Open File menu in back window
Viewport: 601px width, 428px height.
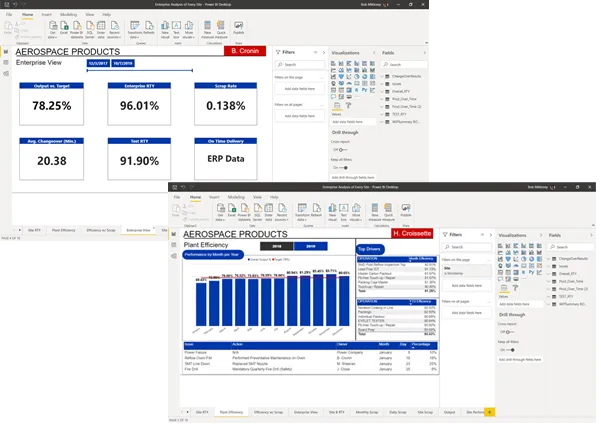9,14
